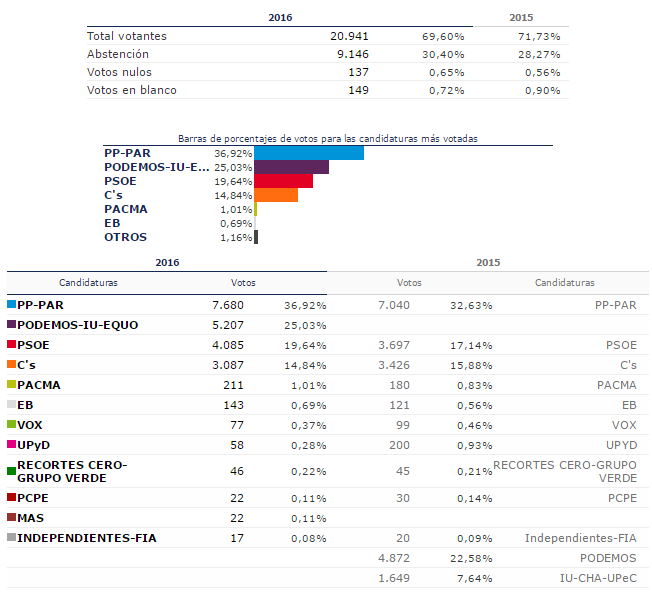
Task: Click the gray INDEPENDIENTES-FIA color swatch
Action: pyautogui.click(x=11, y=537)
